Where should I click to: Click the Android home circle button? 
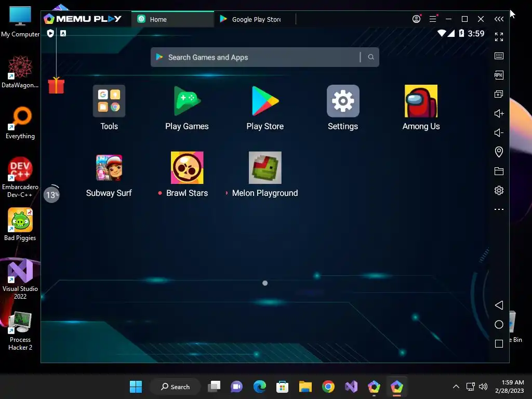[499, 324]
